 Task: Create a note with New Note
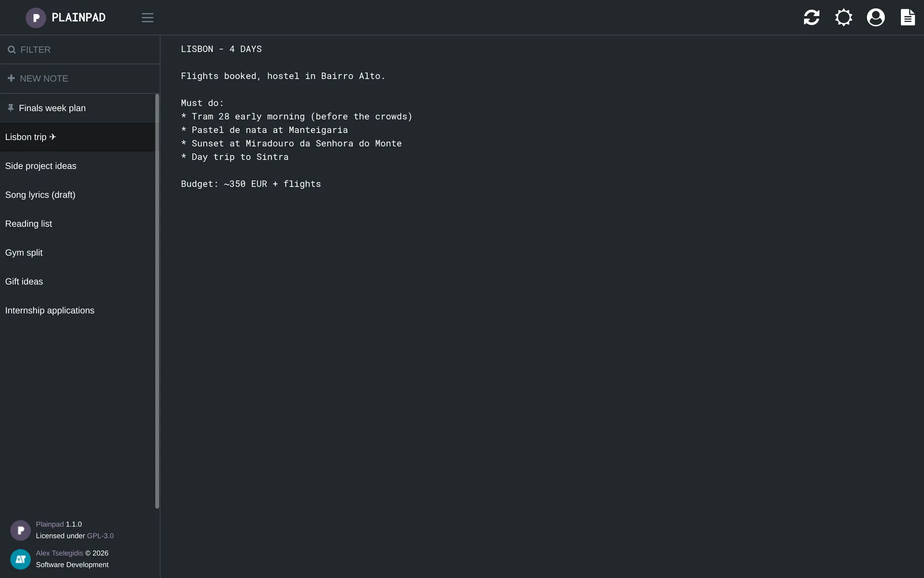click(80, 79)
